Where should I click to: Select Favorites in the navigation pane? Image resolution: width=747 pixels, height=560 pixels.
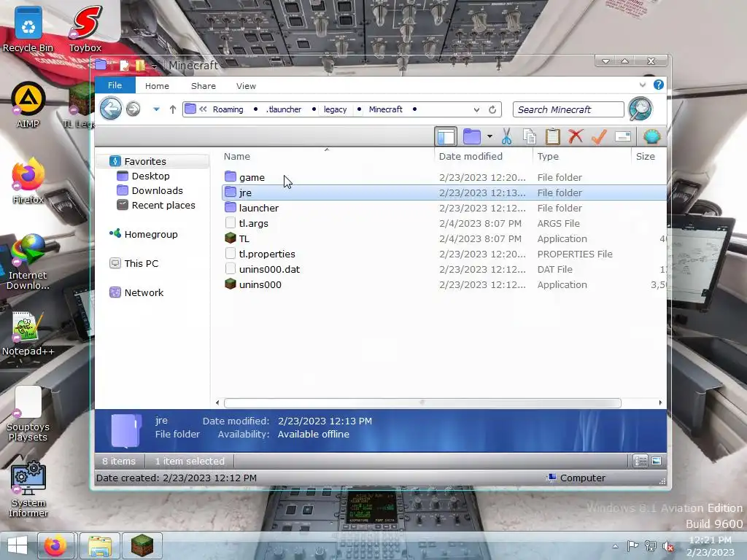152,161
